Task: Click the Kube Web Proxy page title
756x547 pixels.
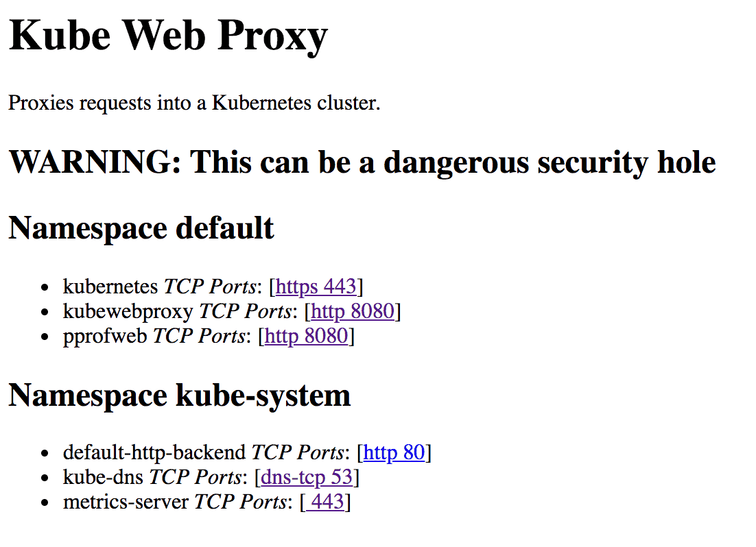Action: tap(168, 36)
